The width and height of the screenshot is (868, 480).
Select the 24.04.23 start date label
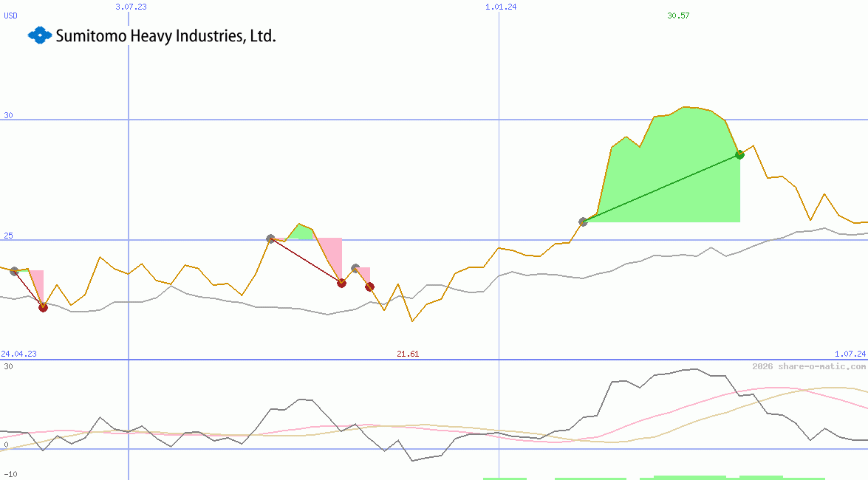pyautogui.click(x=18, y=354)
